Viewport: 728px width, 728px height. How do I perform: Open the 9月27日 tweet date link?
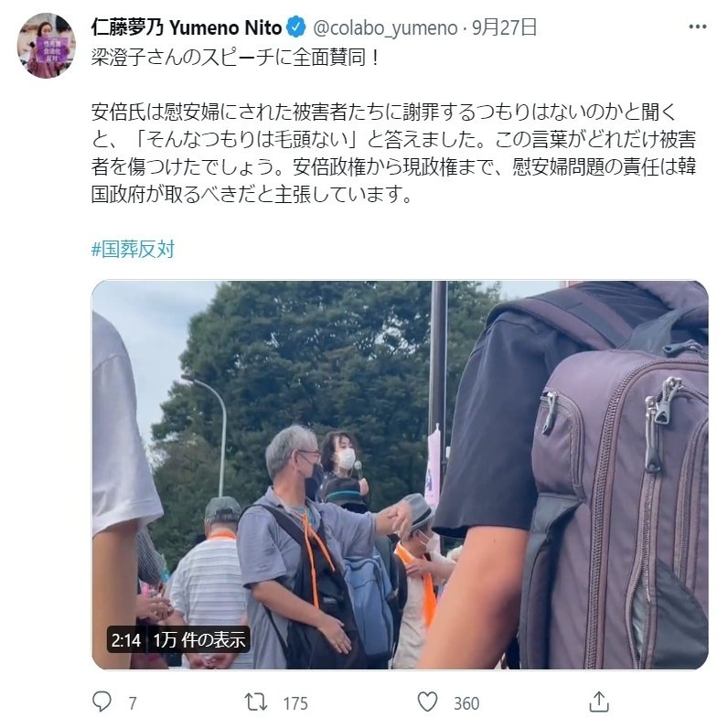coord(504,27)
